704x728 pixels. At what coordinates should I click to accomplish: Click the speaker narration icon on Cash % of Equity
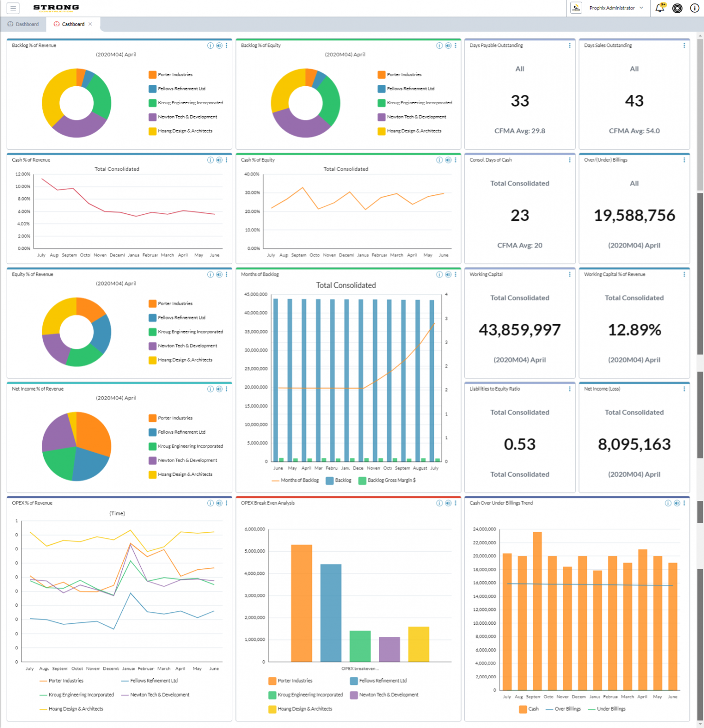[448, 160]
